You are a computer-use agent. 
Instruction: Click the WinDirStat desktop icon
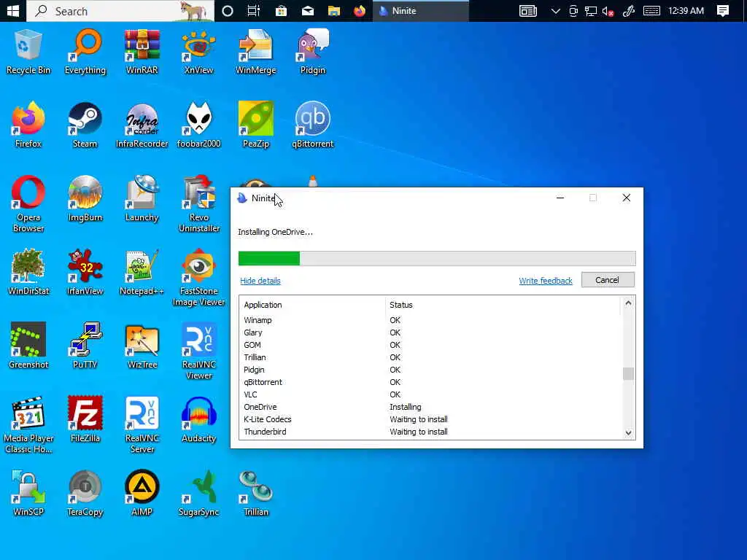(x=28, y=272)
